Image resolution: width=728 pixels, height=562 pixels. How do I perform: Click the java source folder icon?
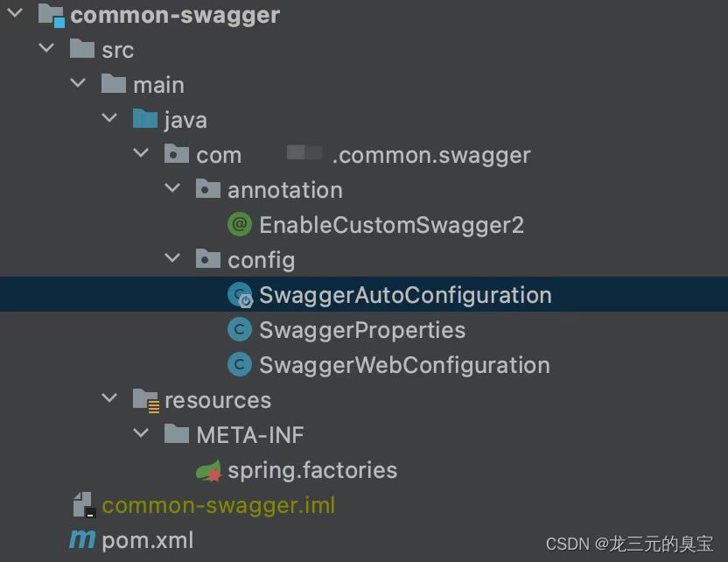pyautogui.click(x=143, y=119)
